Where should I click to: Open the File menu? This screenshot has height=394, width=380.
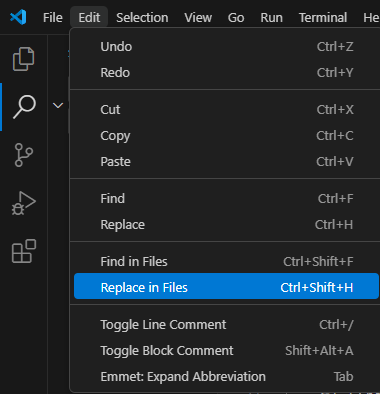pos(53,17)
